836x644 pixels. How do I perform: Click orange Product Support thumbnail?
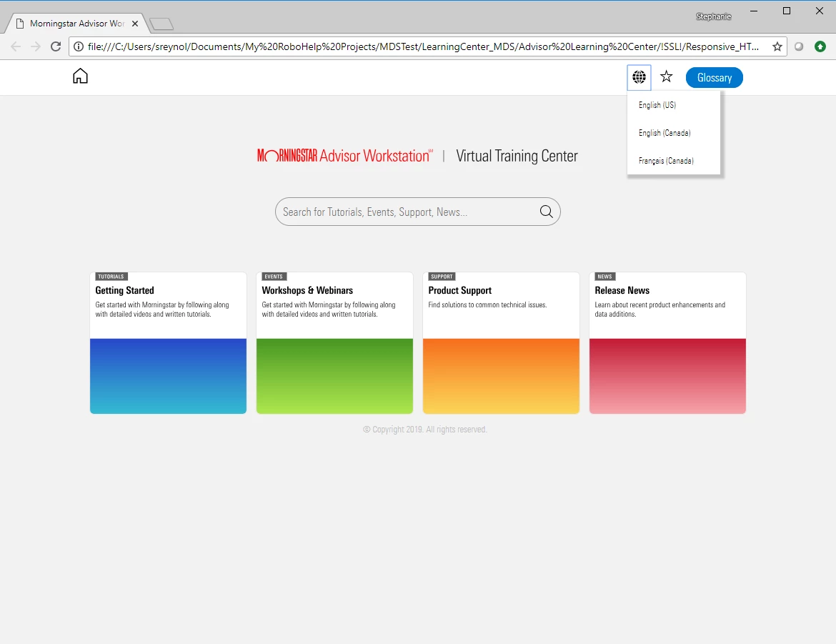coord(501,376)
